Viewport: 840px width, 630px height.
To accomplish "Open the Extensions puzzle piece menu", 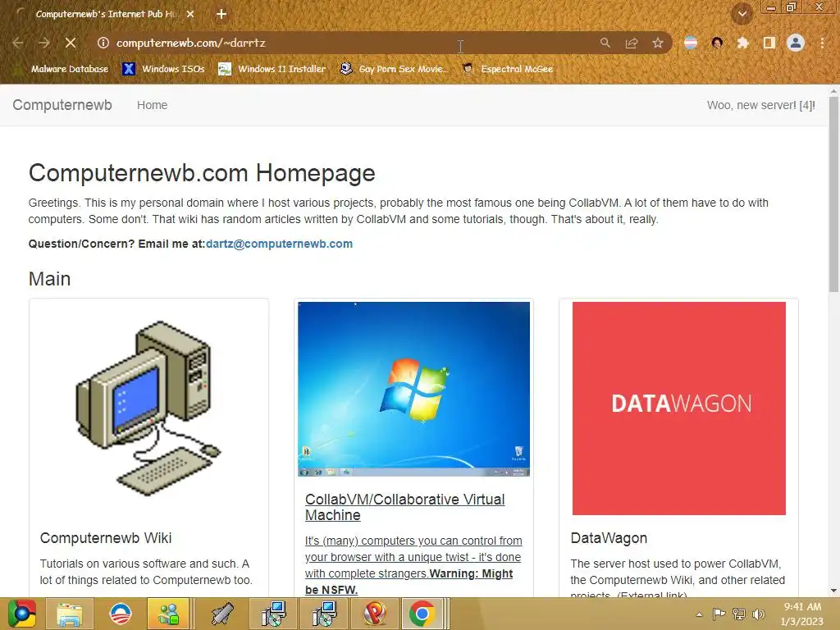I will (x=742, y=43).
